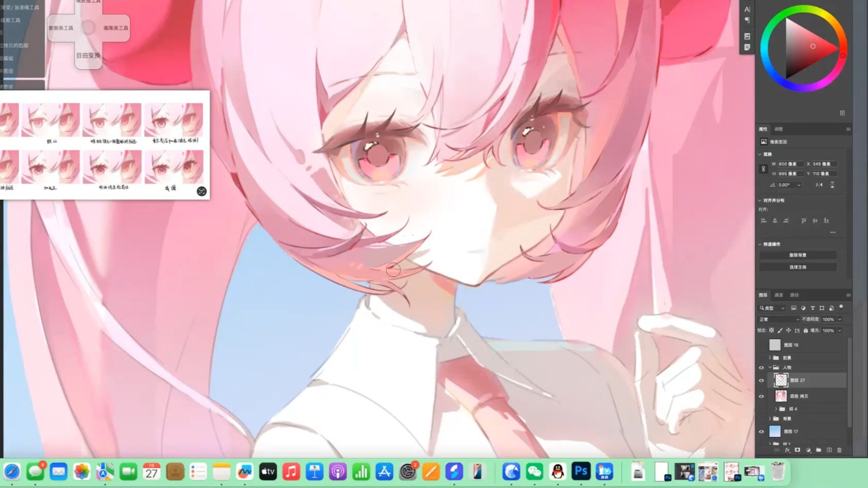Align bottom edges in the align section
Image resolution: width=868 pixels, height=488 pixels.
coord(826,221)
